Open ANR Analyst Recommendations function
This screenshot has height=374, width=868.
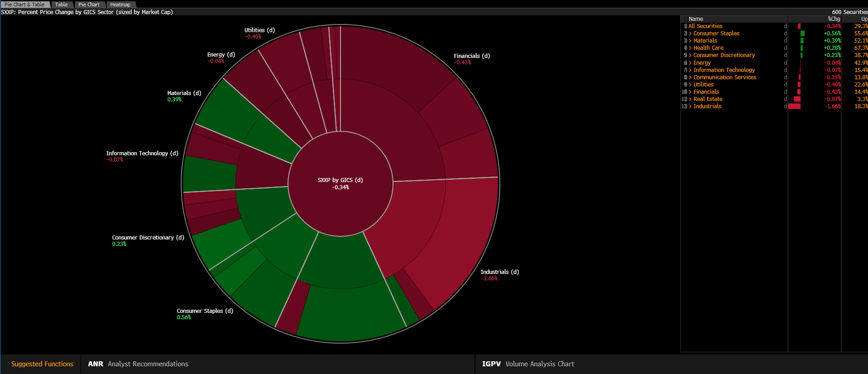(x=138, y=364)
